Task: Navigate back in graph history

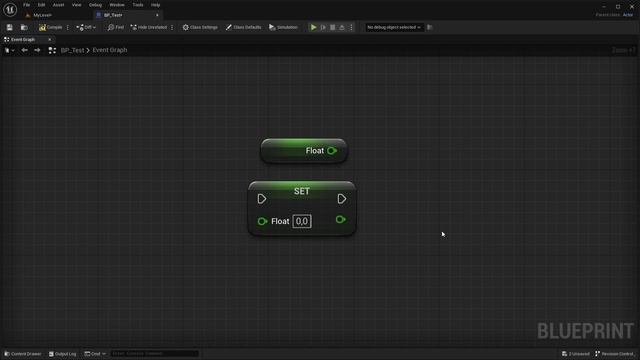Action: click(x=24, y=50)
